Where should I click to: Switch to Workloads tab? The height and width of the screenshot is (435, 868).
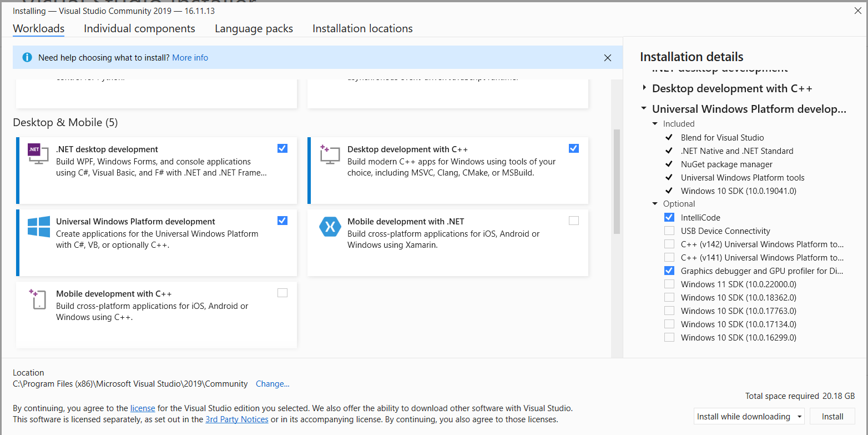pos(39,28)
